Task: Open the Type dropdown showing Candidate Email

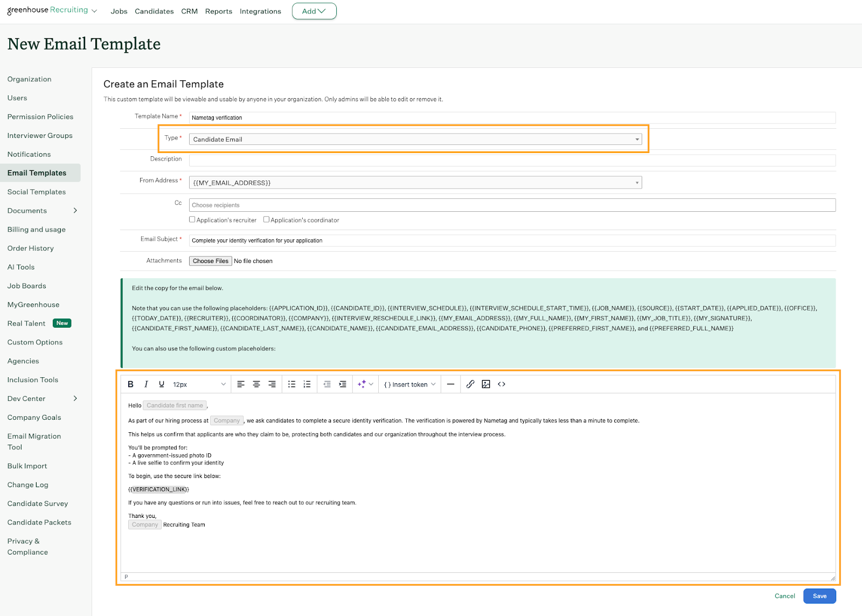Action: [x=415, y=140]
